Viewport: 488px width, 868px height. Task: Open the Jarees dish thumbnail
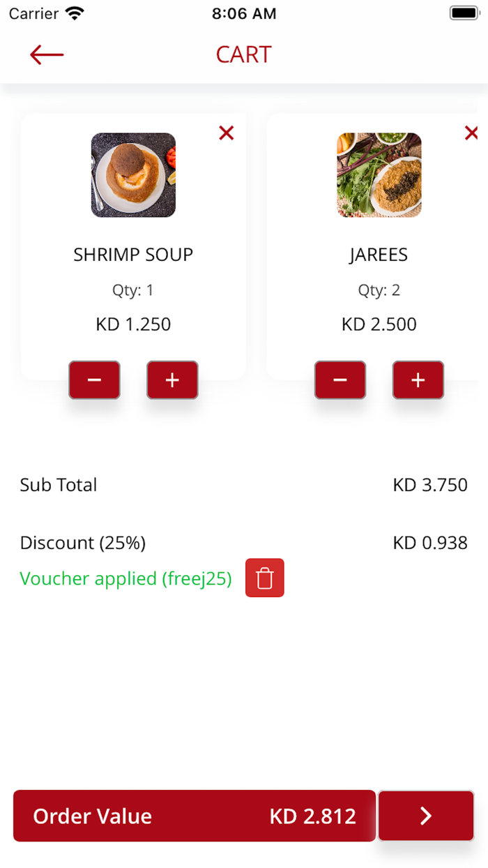(379, 175)
